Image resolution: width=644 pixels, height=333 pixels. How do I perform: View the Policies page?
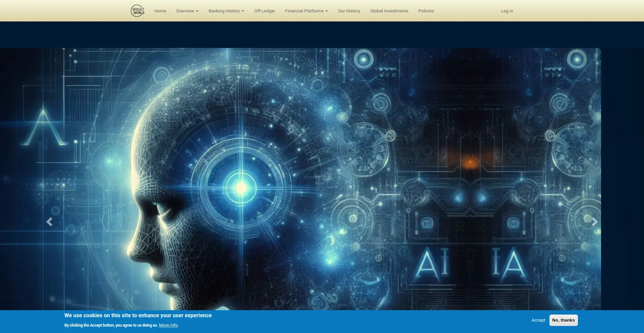click(x=426, y=11)
